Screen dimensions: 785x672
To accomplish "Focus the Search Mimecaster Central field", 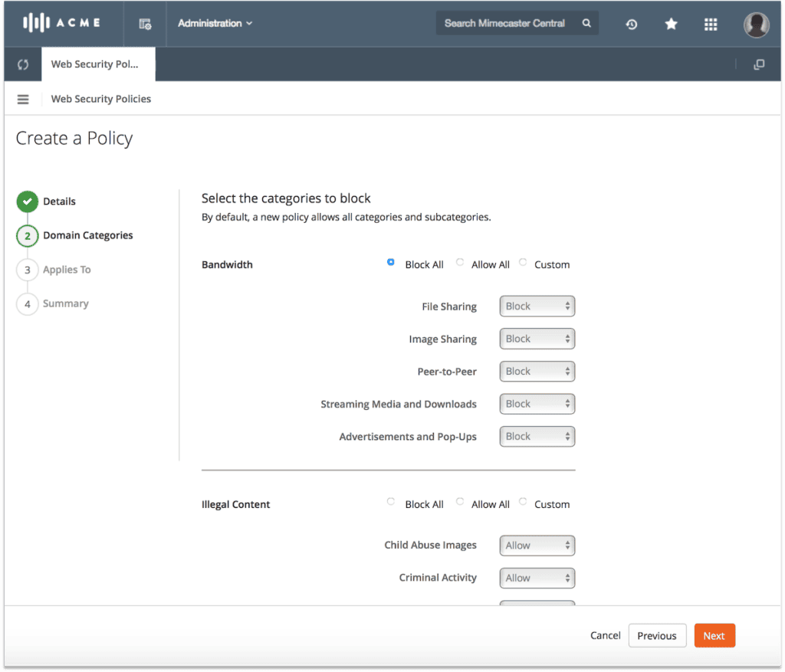I will click(517, 23).
